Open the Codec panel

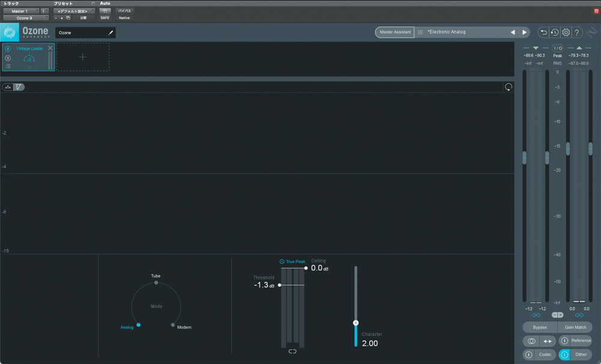(x=545, y=355)
